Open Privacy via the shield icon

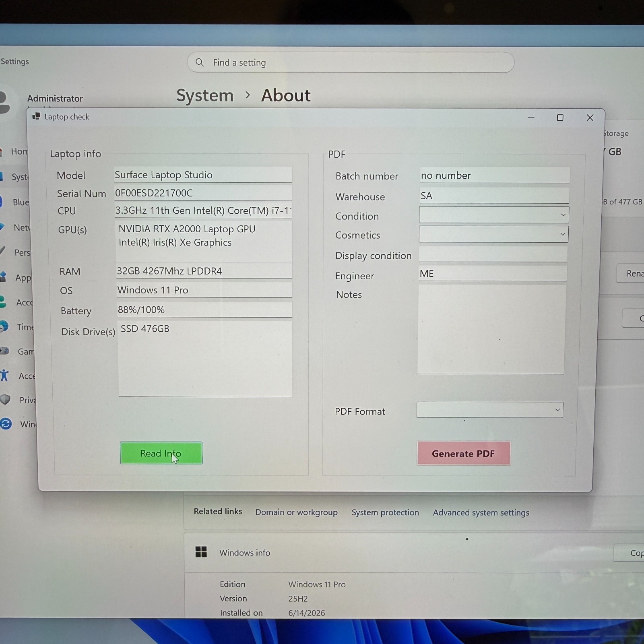click(5, 400)
